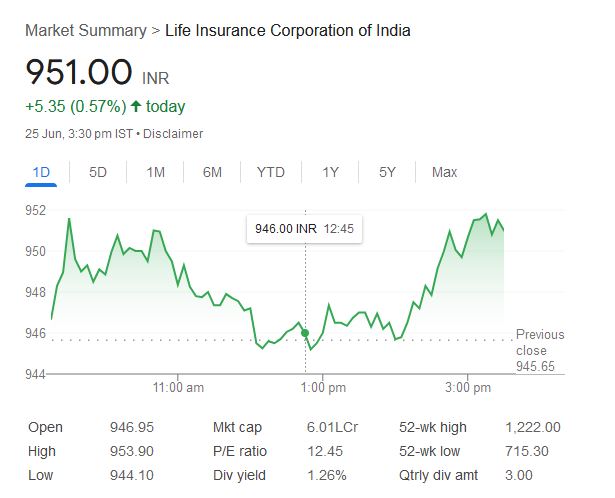Click the chart hover dot marker

coord(305,333)
